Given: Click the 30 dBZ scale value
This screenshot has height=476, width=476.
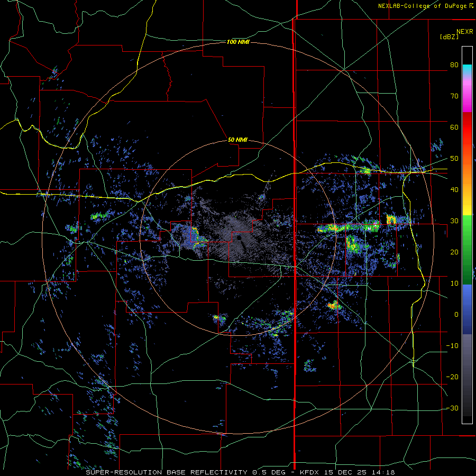Looking at the screenshot, I should click(x=454, y=221).
